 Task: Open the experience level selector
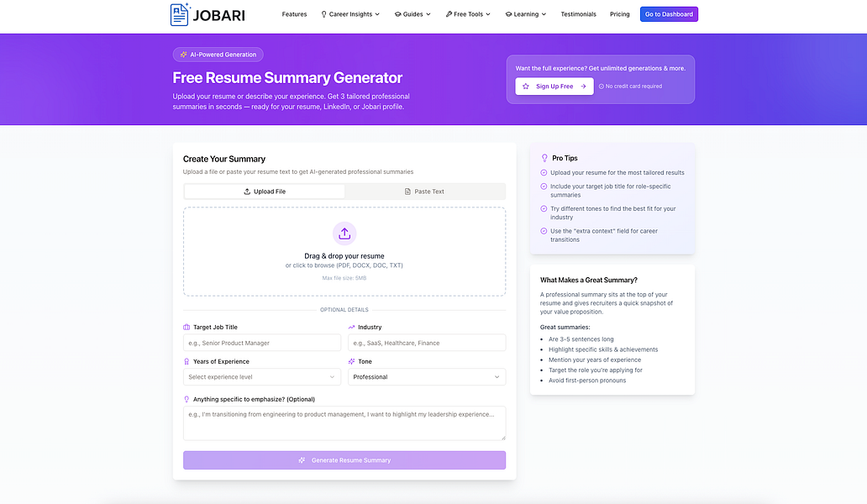point(261,376)
